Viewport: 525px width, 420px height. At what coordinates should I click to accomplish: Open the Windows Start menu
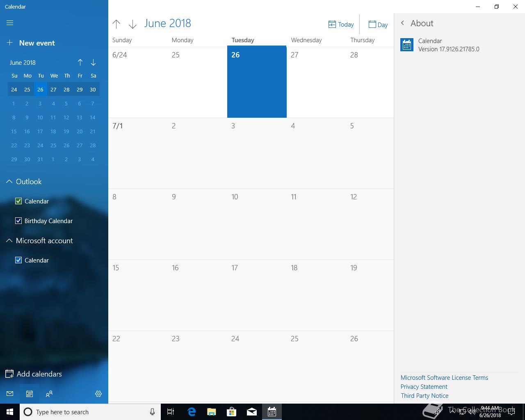click(10, 412)
